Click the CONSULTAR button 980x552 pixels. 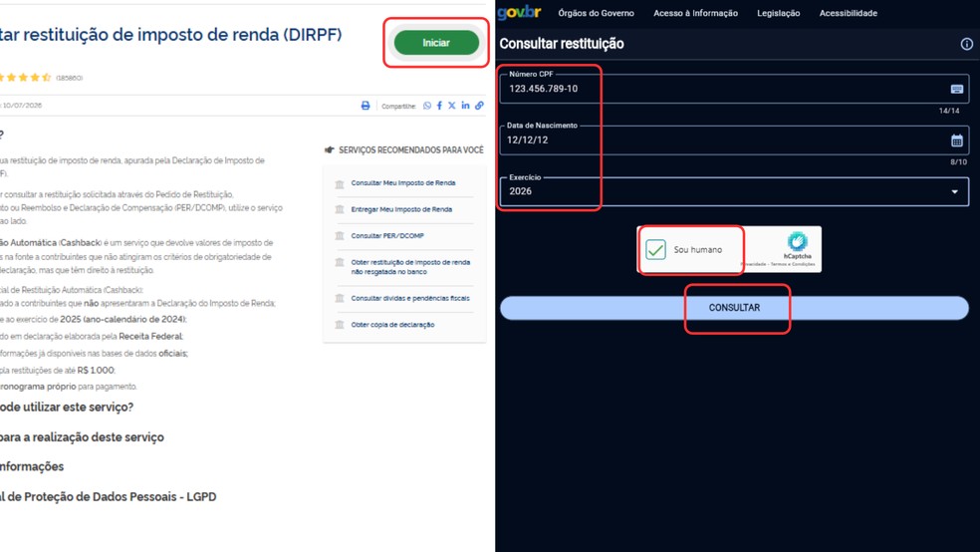[734, 308]
